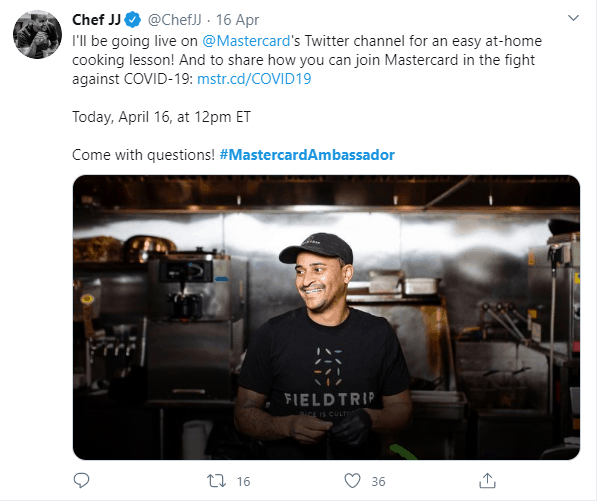
Task: Open the share tweet icon
Action: pyautogui.click(x=487, y=480)
